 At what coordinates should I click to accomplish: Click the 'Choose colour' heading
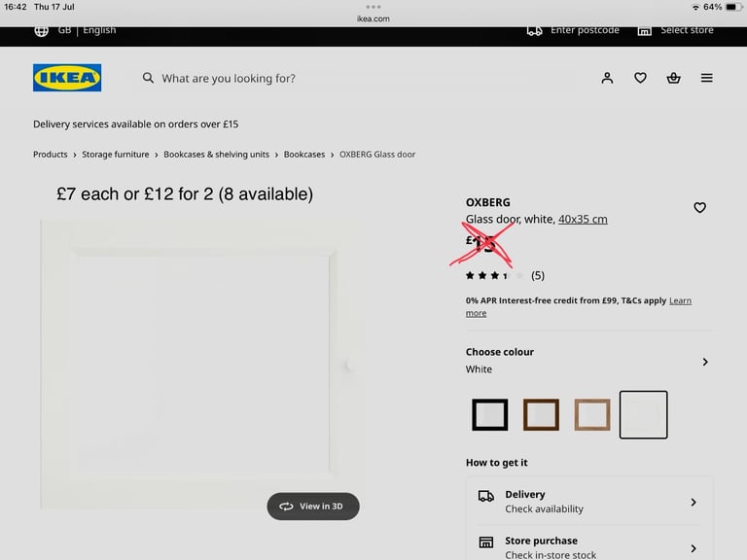[499, 352]
